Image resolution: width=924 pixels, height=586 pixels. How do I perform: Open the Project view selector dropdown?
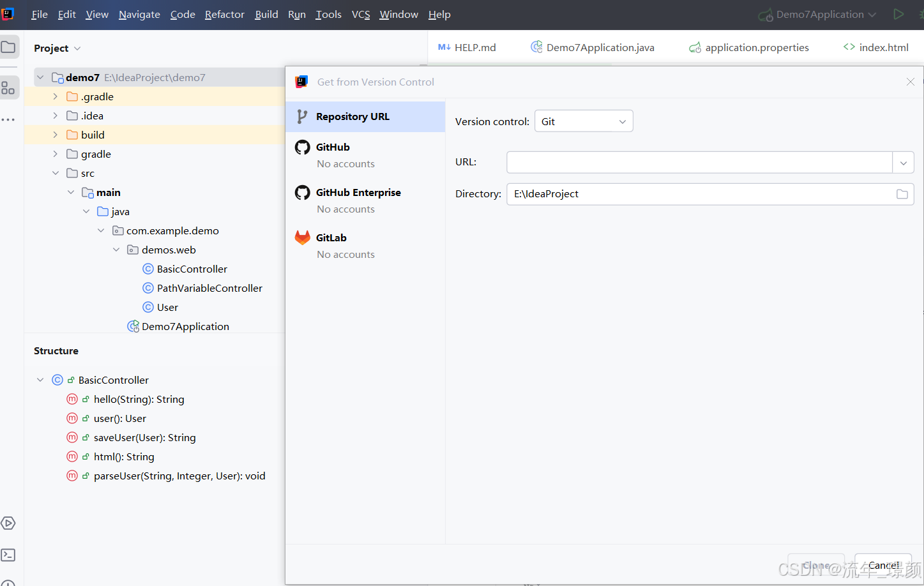coord(57,49)
